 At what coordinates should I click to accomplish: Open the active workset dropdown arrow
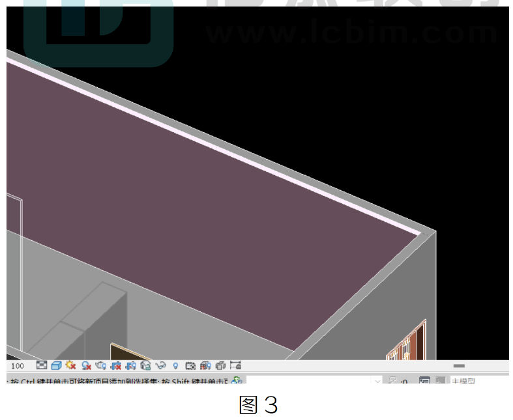(x=377, y=381)
